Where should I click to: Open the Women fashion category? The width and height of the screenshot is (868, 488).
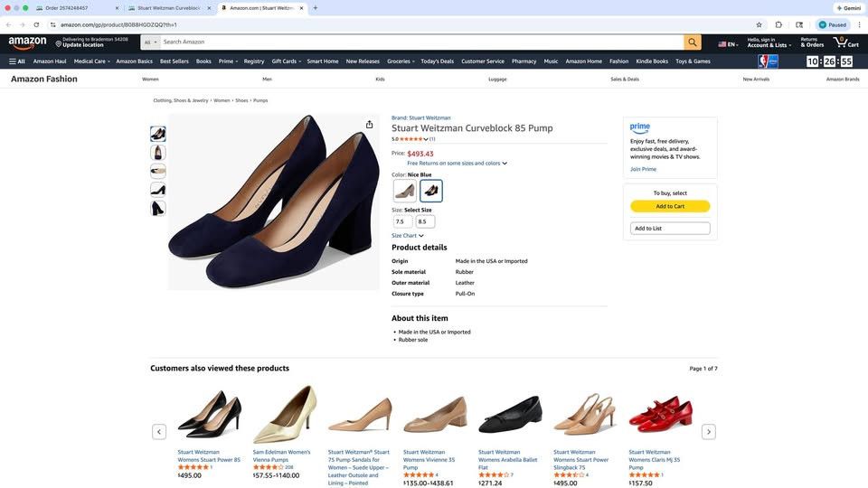pos(150,80)
